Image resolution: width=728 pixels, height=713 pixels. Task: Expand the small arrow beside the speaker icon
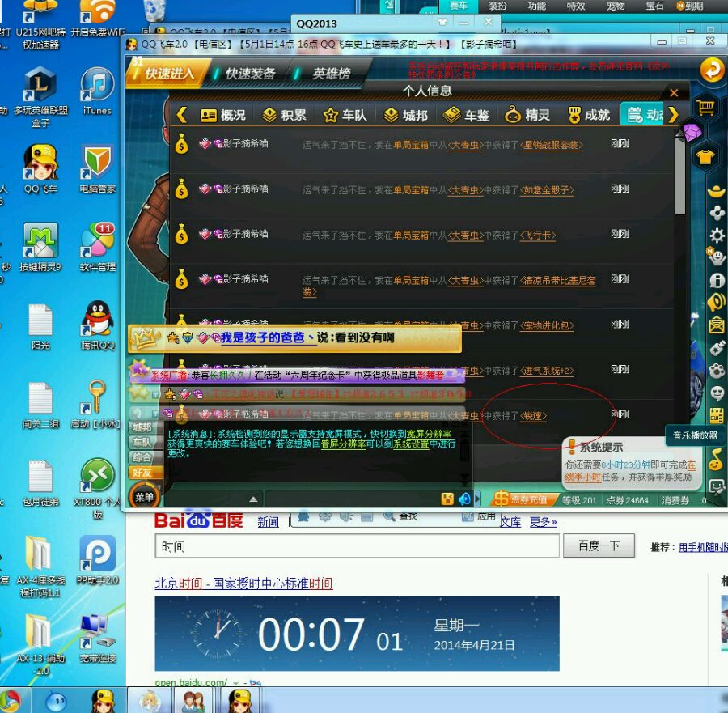476,499
